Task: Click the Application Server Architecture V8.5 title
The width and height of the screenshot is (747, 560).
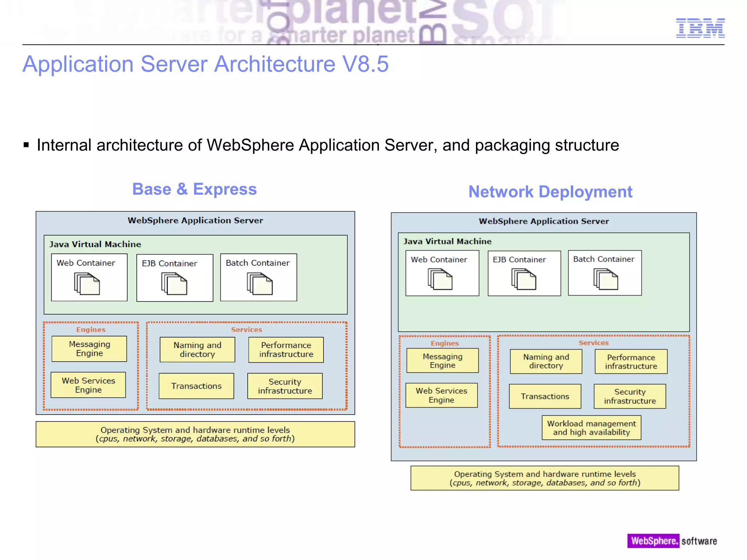Action: click(205, 64)
